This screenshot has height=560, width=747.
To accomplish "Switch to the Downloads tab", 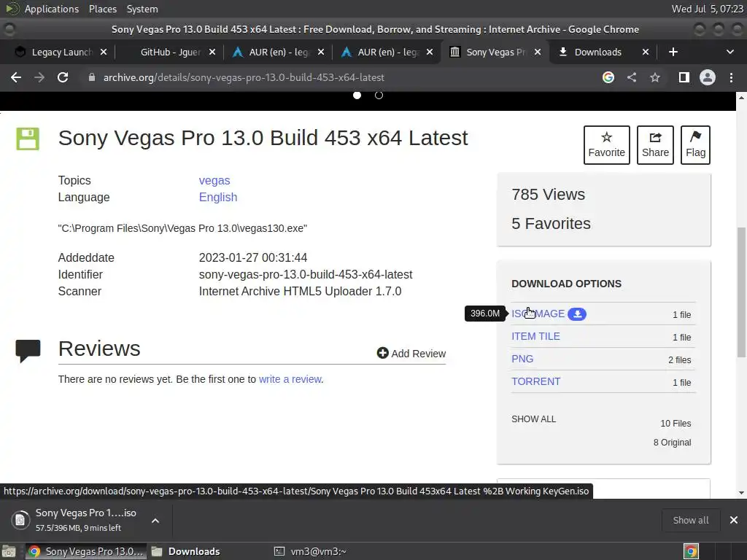I will coord(598,52).
